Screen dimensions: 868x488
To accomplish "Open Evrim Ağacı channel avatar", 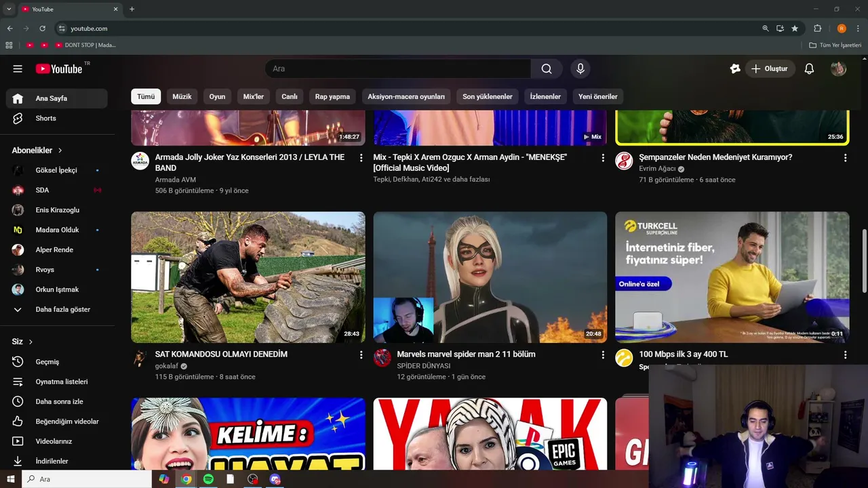I will point(624,161).
